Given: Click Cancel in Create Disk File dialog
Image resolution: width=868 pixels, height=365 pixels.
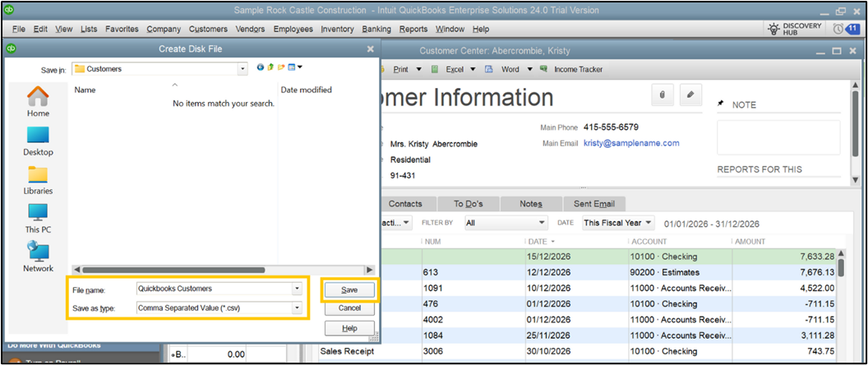Looking at the screenshot, I should 349,308.
